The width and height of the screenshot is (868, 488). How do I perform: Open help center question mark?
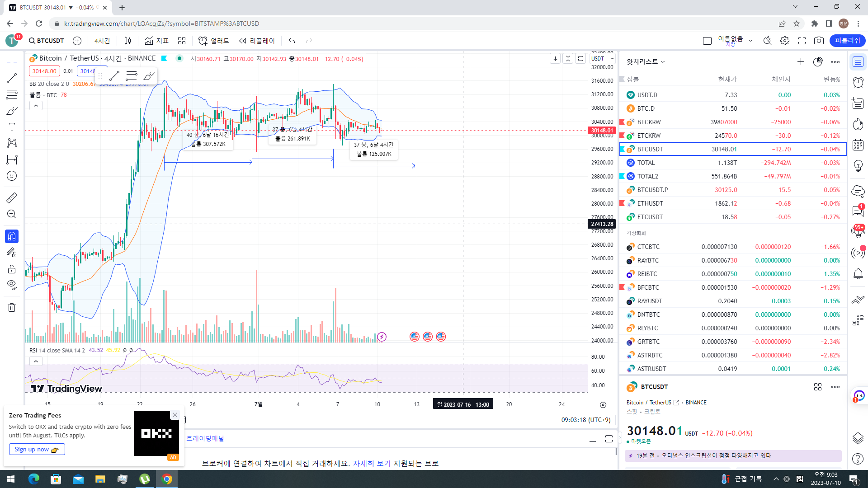tap(858, 459)
